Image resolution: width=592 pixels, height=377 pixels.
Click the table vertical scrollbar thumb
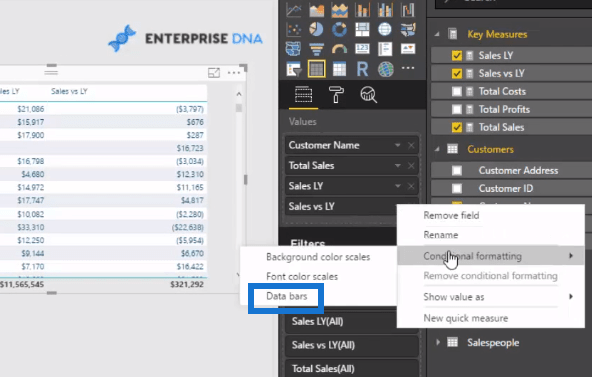tap(239, 108)
